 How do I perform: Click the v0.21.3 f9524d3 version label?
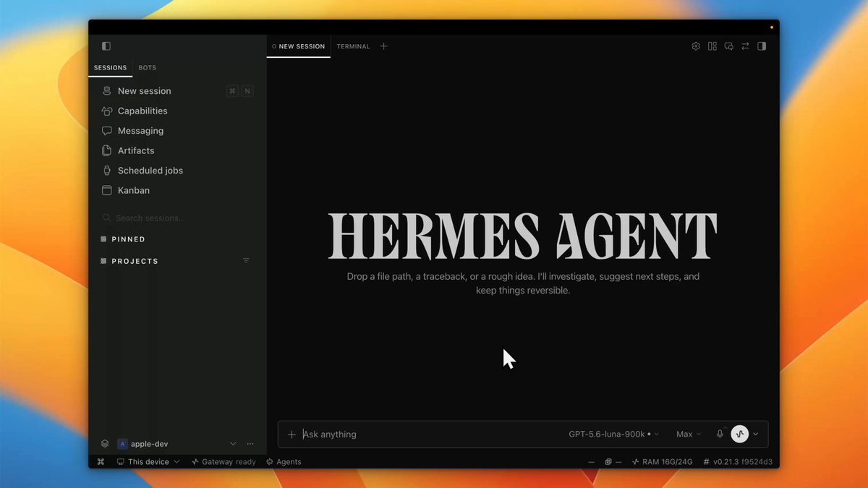click(x=738, y=462)
